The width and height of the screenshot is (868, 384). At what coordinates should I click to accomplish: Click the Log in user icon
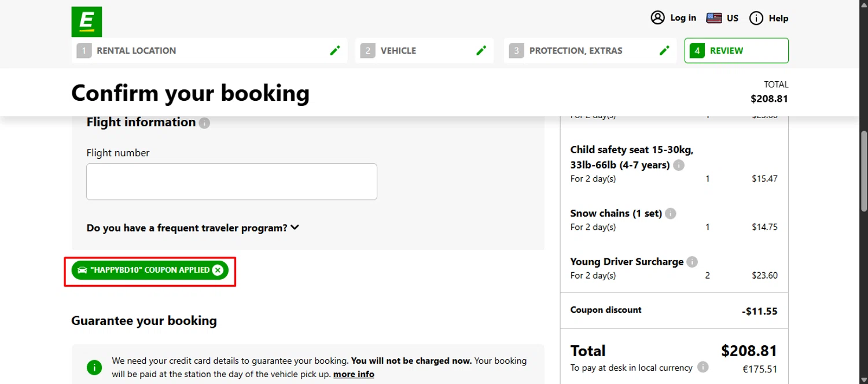tap(657, 17)
